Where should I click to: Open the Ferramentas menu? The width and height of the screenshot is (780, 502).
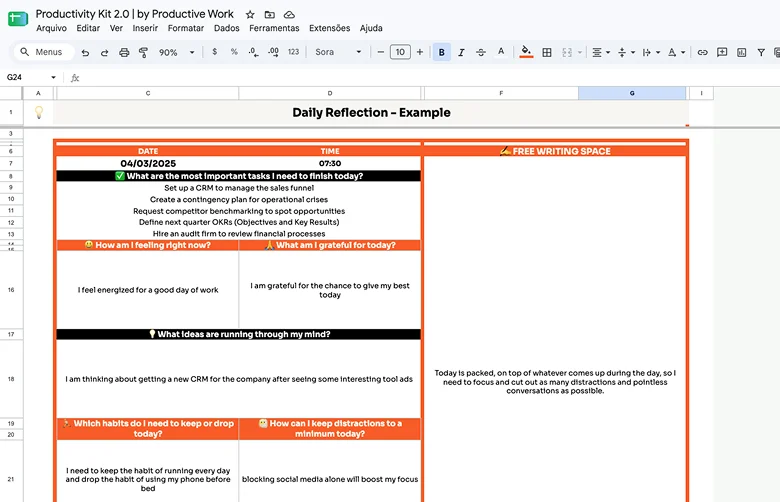274,28
